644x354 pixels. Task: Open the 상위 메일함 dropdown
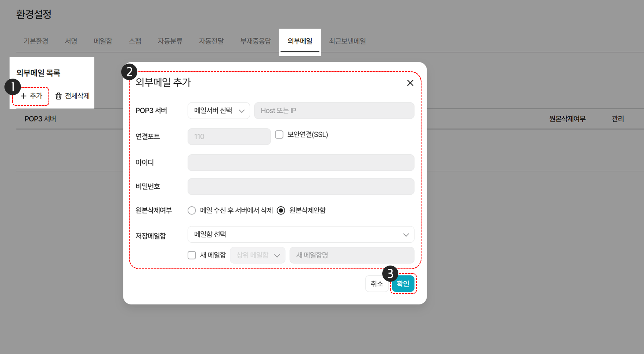[x=258, y=255]
